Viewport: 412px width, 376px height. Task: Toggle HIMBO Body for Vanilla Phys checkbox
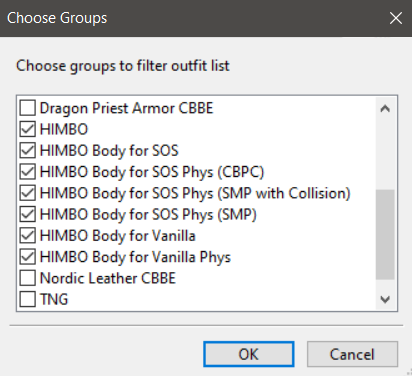[x=27, y=257]
